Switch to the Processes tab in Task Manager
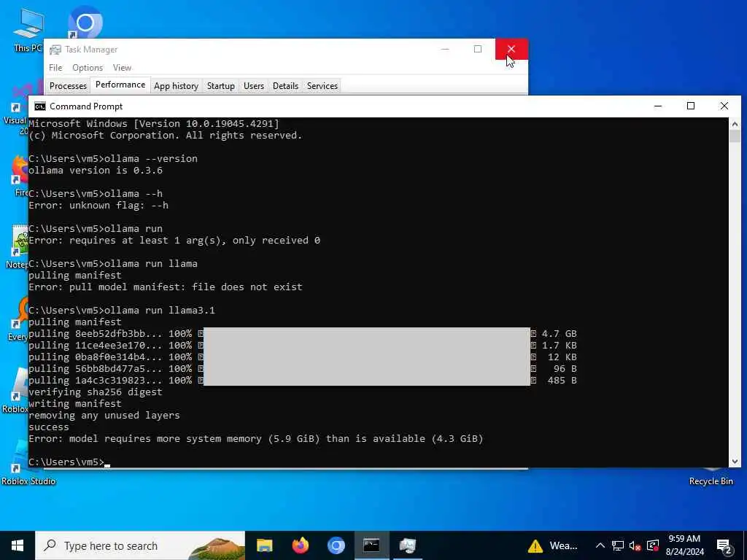The height and width of the screenshot is (560, 747). click(x=68, y=86)
